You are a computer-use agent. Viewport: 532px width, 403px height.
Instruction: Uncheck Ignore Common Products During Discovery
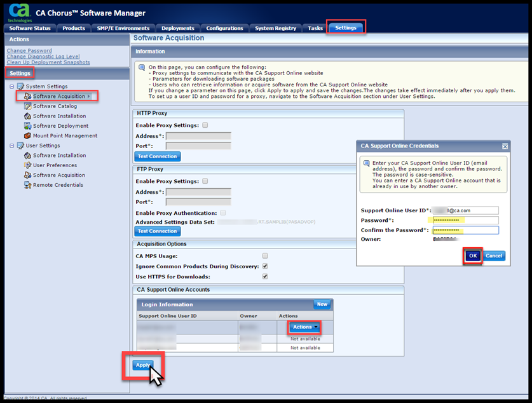(265, 266)
